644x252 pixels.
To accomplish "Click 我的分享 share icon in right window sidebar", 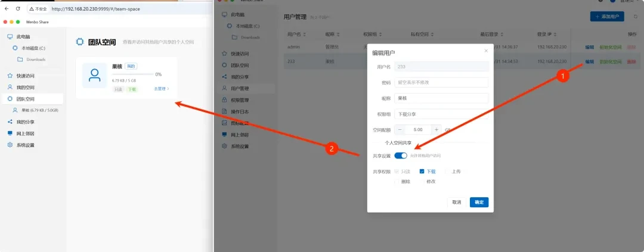I will pos(224,77).
